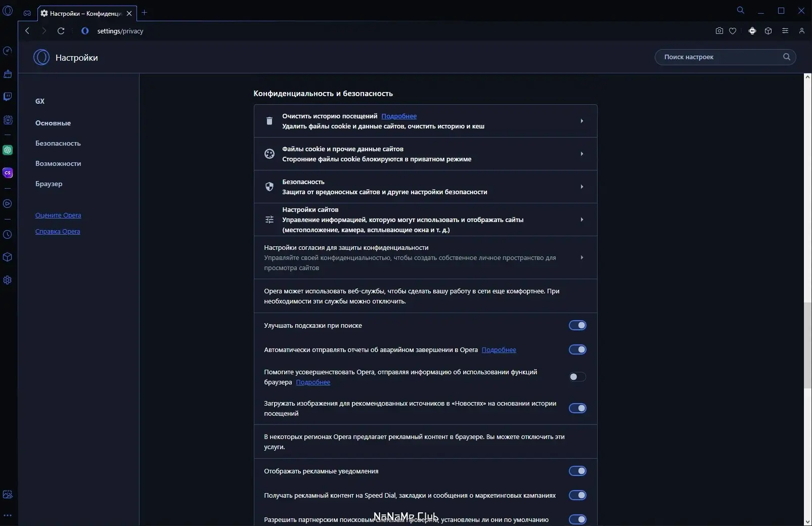812x526 pixels.
Task: Take a snapshot with camera icon
Action: (x=719, y=31)
